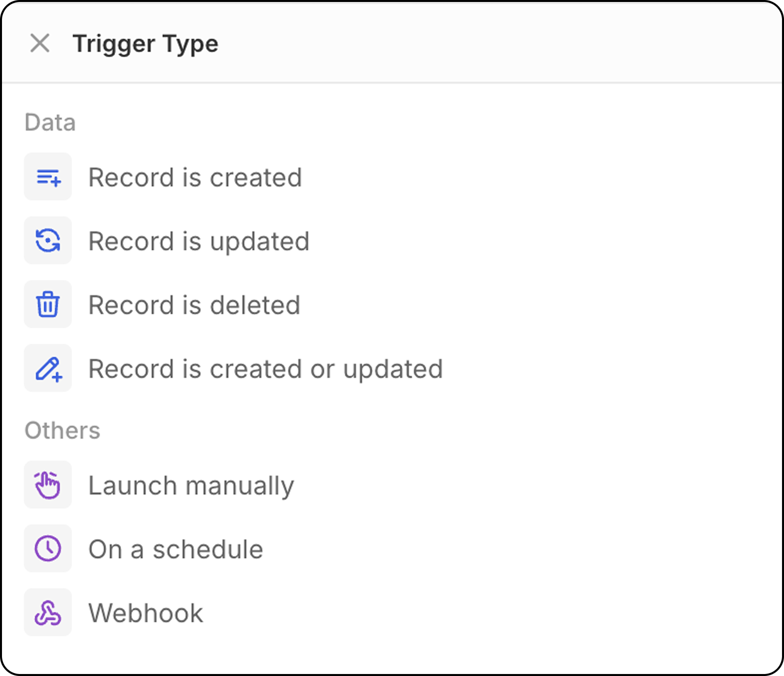Close the Trigger Type panel with the X

(40, 43)
